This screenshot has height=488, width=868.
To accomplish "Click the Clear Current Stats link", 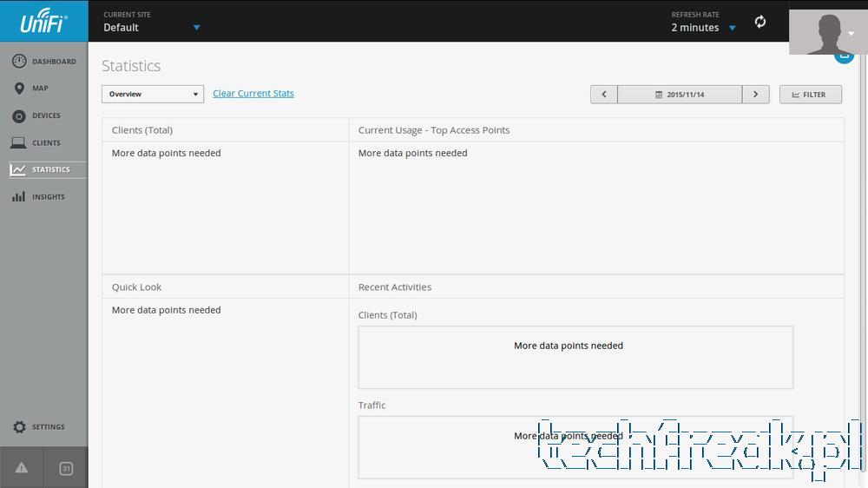I will pos(253,94).
